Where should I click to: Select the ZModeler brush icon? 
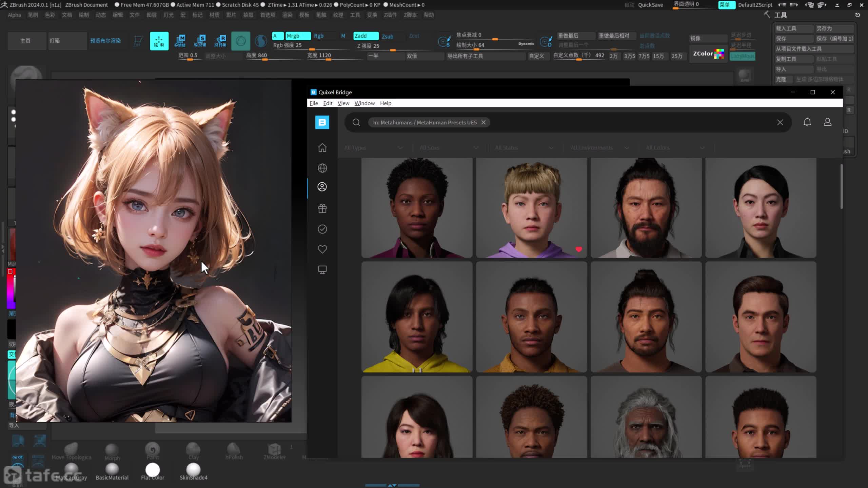[274, 451]
